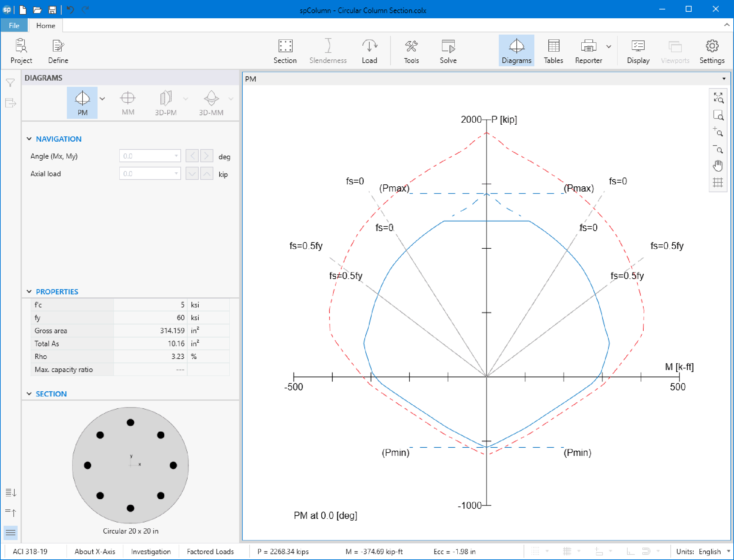Click Investigation in status bar
This screenshot has width=734, height=560.
(151, 551)
